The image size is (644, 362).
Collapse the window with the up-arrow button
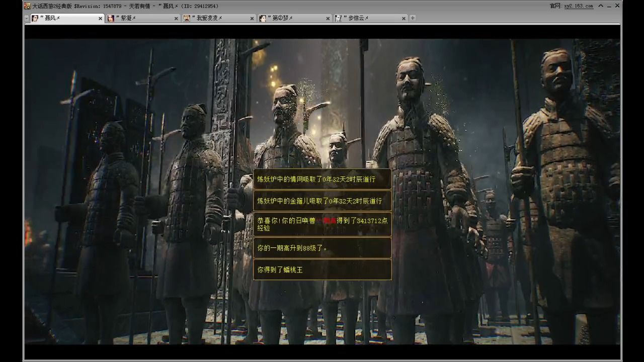click(x=601, y=6)
